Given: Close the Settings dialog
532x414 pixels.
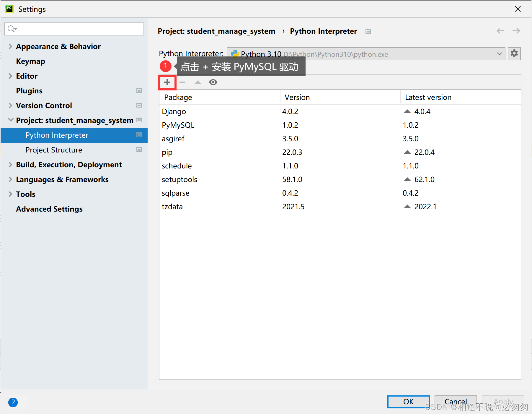Looking at the screenshot, I should pos(518,9).
